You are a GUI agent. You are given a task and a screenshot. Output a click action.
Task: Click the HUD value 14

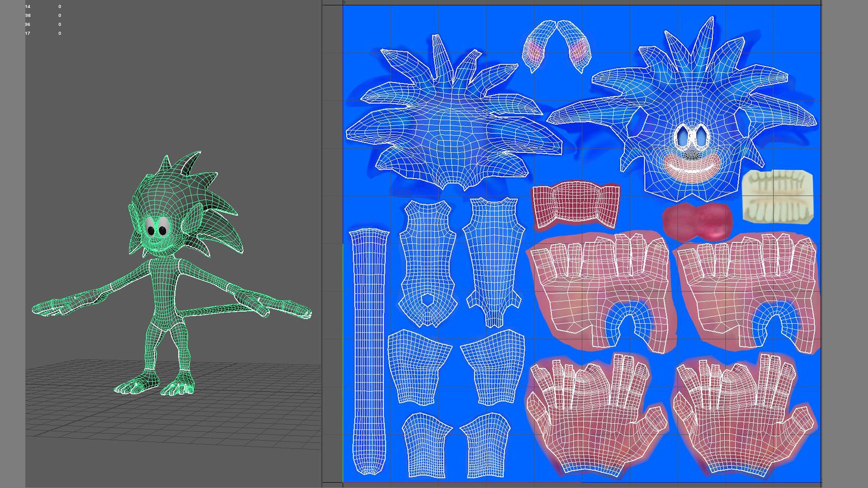tap(28, 7)
